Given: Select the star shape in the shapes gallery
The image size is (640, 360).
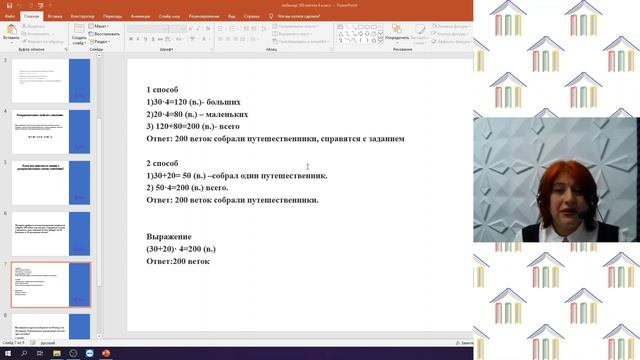Looking at the screenshot, I should (x=374, y=40).
